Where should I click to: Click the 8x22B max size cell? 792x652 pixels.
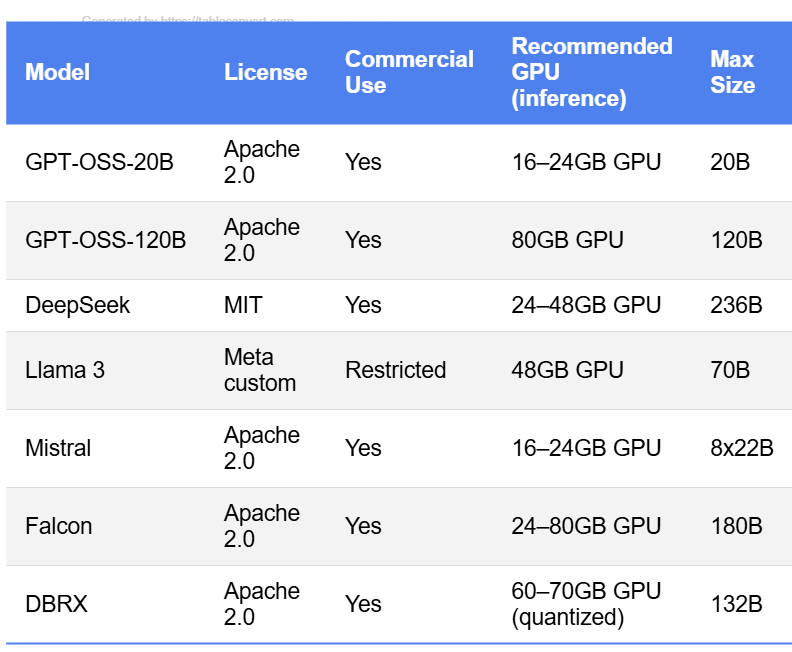coord(741,448)
